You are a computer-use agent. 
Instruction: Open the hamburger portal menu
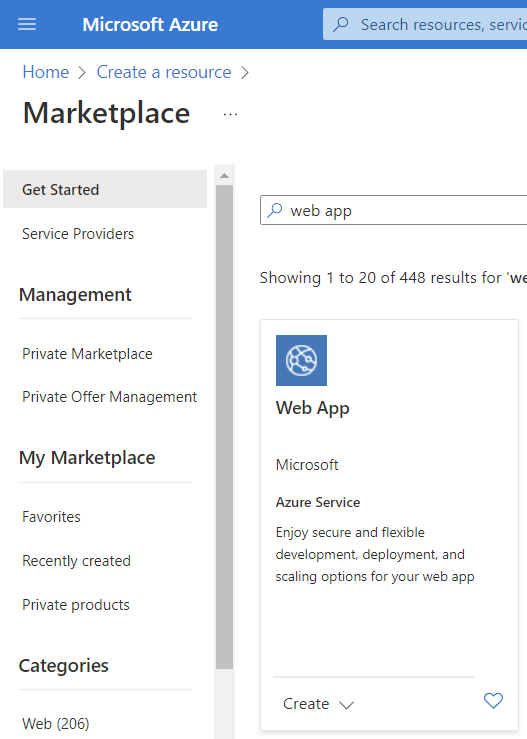click(27, 25)
